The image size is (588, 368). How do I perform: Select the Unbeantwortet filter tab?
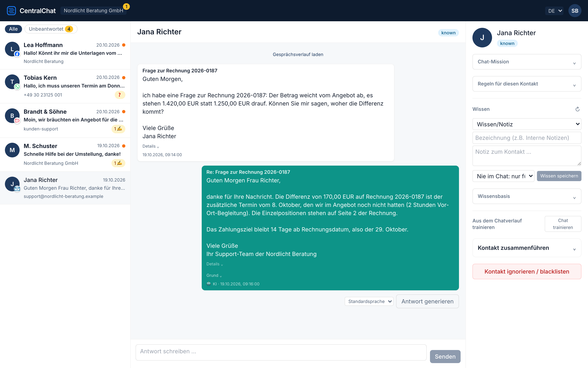51,29
